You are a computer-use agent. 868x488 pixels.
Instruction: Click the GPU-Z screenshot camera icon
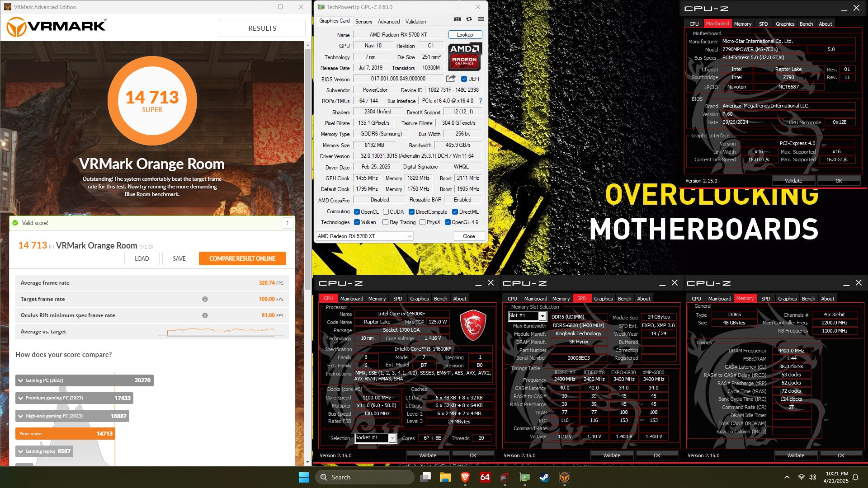[x=458, y=19]
